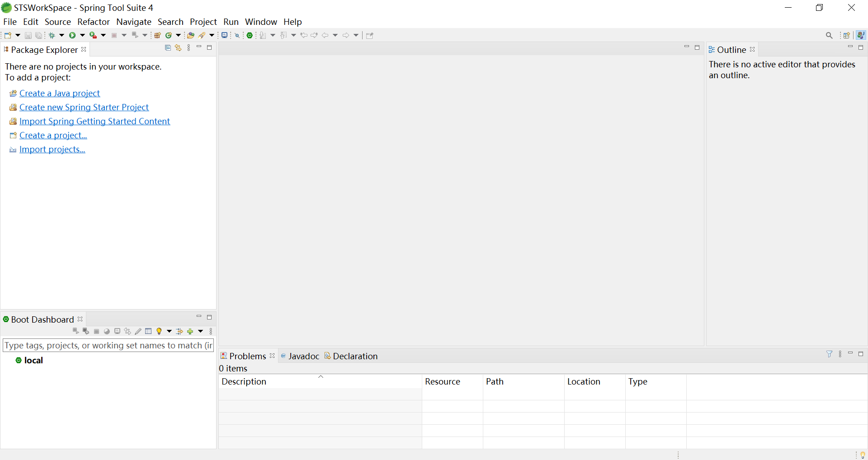Image resolution: width=868 pixels, height=460 pixels.
Task: Click the Collapse All icon in Package Explorer
Action: coord(168,48)
